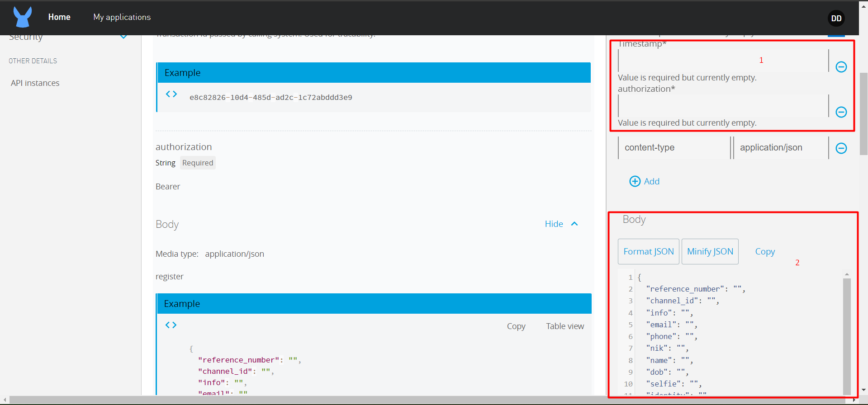The height and width of the screenshot is (405, 868).
Task: Collapse the Body section with the Hide chevron
Action: [574, 224]
